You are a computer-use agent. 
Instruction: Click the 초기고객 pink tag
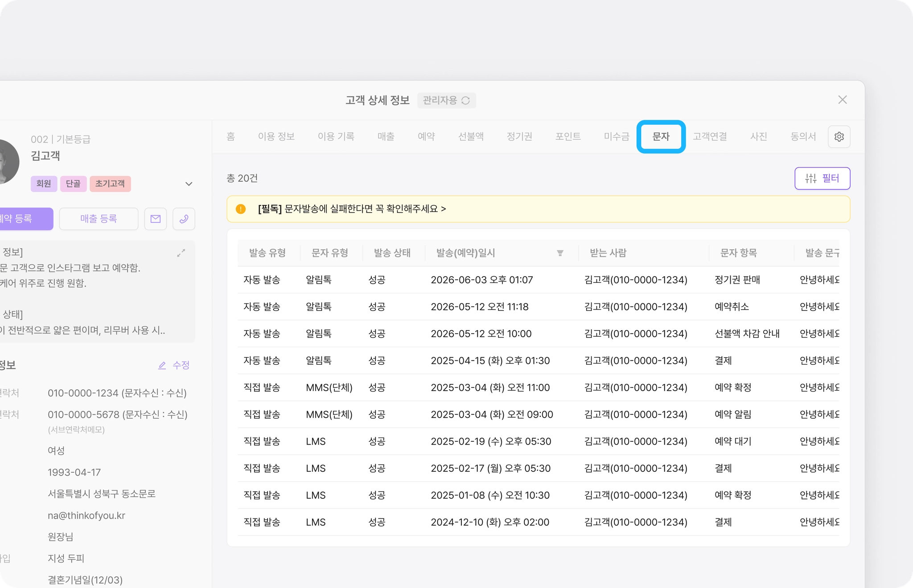[x=110, y=184]
